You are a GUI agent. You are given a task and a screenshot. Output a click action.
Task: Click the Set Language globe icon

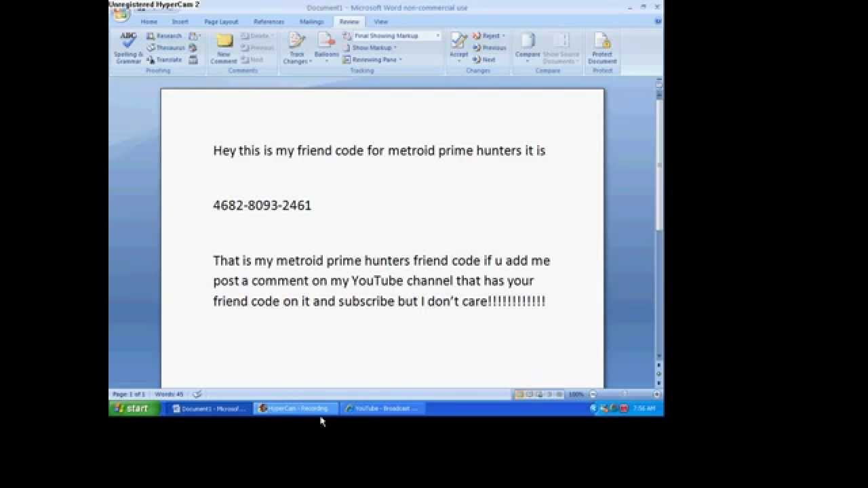pos(193,48)
